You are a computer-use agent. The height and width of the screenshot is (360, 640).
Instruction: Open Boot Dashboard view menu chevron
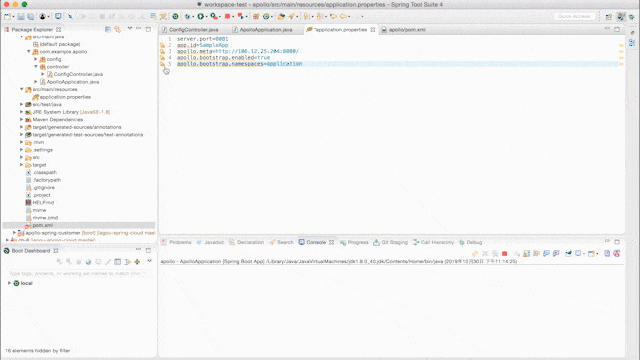[x=149, y=261]
